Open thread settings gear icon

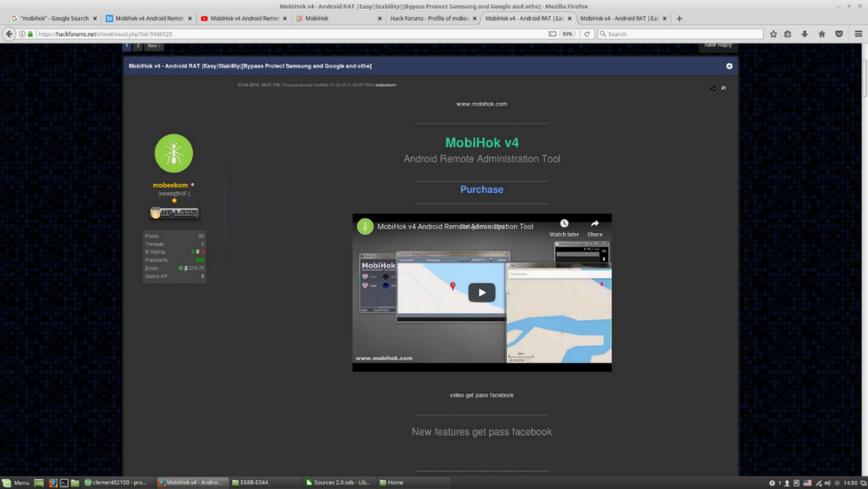(x=729, y=66)
